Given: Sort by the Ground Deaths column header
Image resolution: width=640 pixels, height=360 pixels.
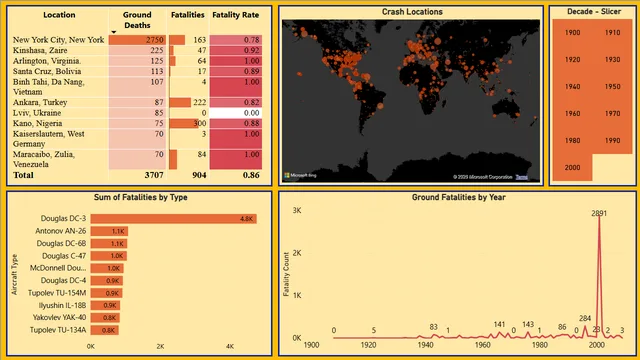Looking at the screenshot, I should click(137, 20).
